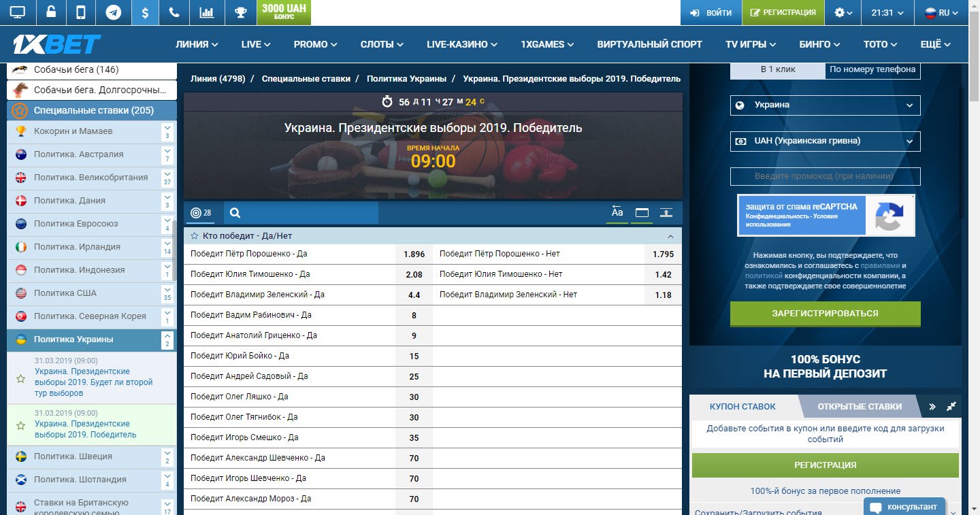Screen dimensions: 980x515
Task: Open Политика. Великобритания in sidebar
Action: point(91,177)
